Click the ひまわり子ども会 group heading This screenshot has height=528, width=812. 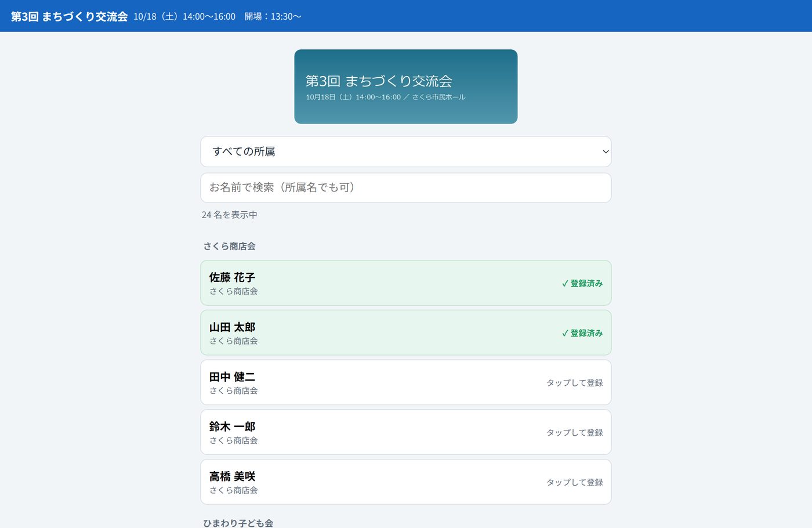pyautogui.click(x=238, y=523)
